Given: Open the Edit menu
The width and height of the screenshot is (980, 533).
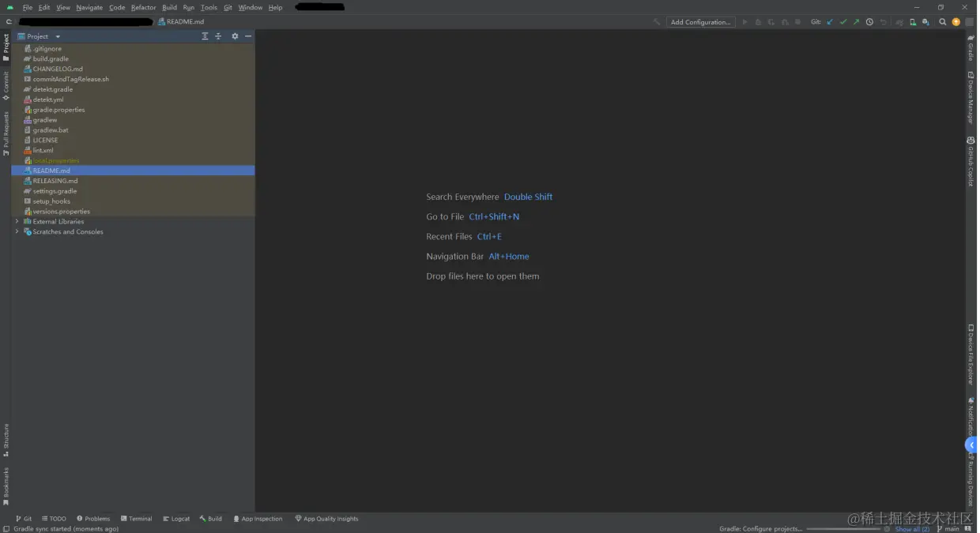Looking at the screenshot, I should coord(44,7).
